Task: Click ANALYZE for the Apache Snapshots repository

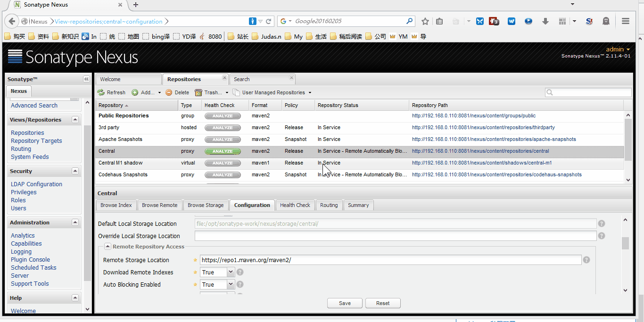Action: [x=223, y=140]
